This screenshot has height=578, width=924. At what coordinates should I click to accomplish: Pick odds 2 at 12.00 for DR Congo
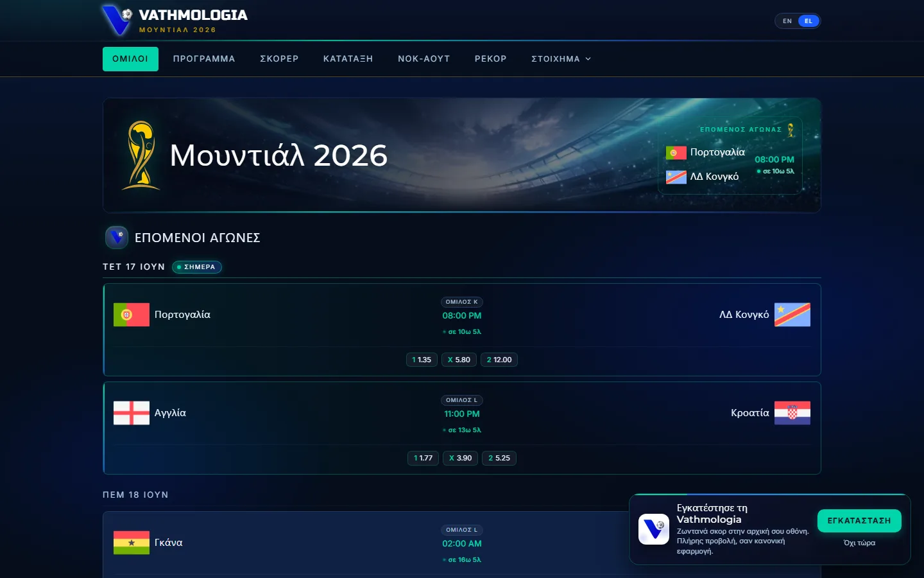(499, 360)
